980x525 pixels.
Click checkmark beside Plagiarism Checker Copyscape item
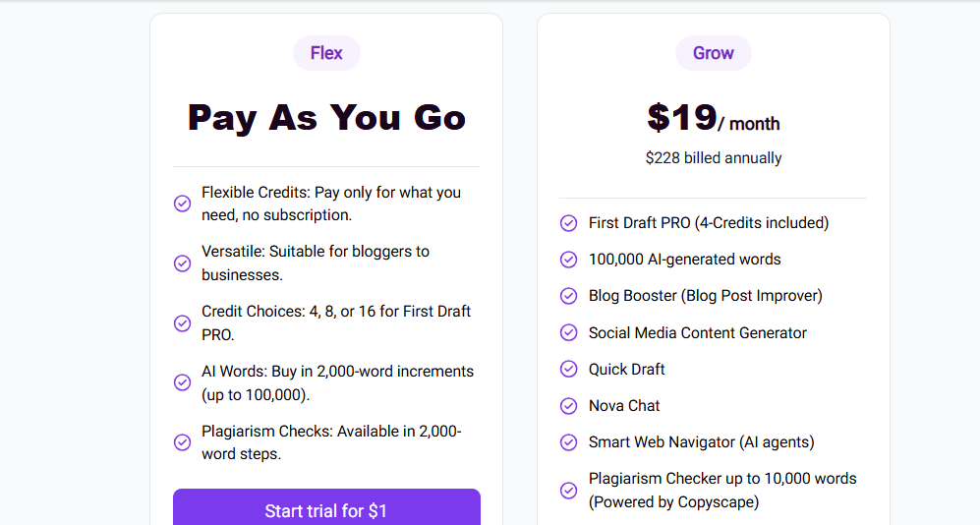[x=568, y=491]
